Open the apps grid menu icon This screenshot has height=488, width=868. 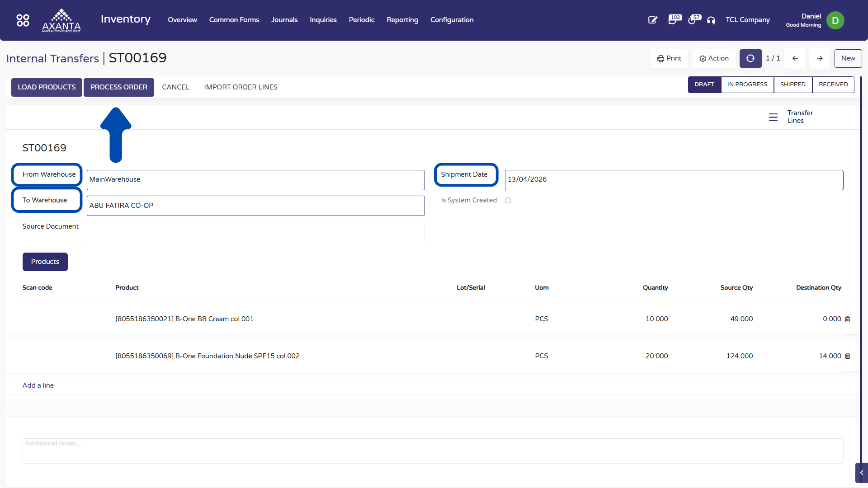click(23, 20)
